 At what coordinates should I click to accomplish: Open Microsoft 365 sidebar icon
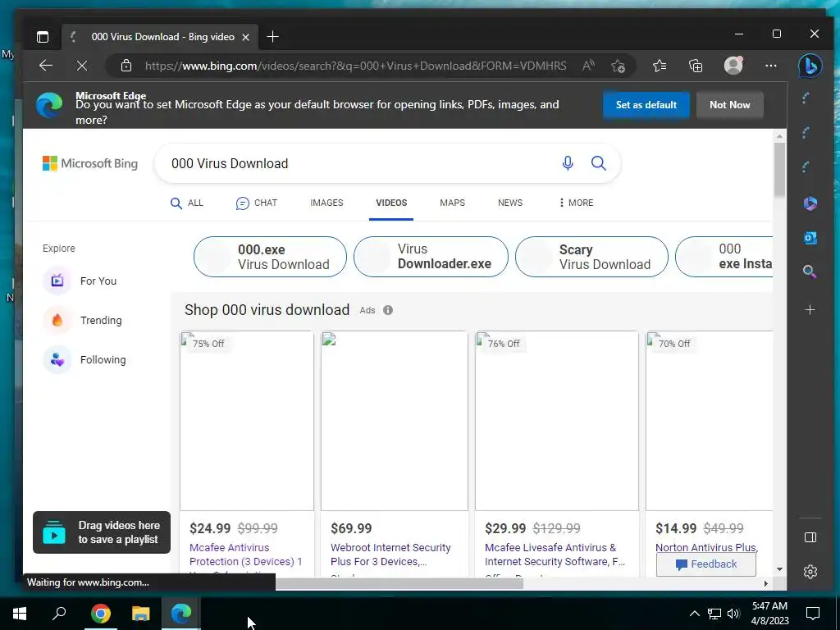coord(810,203)
